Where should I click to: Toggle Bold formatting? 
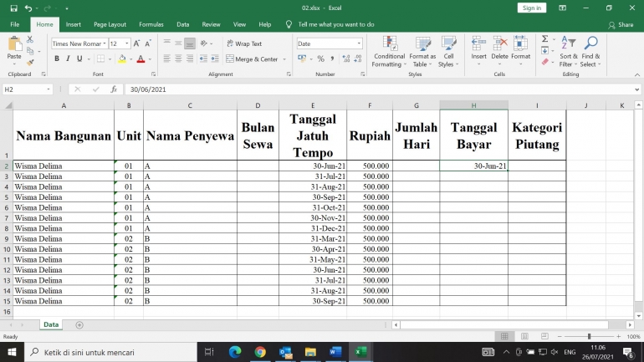click(57, 59)
